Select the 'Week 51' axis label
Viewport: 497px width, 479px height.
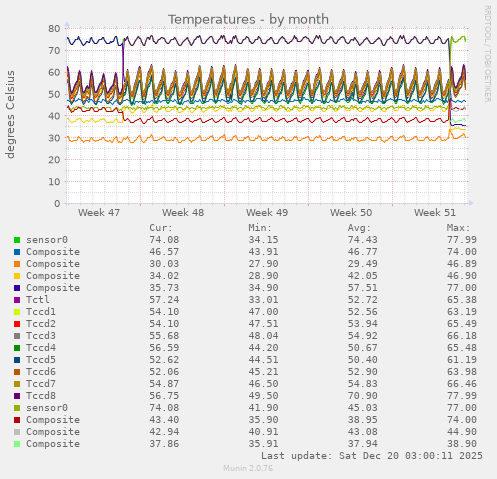point(435,213)
